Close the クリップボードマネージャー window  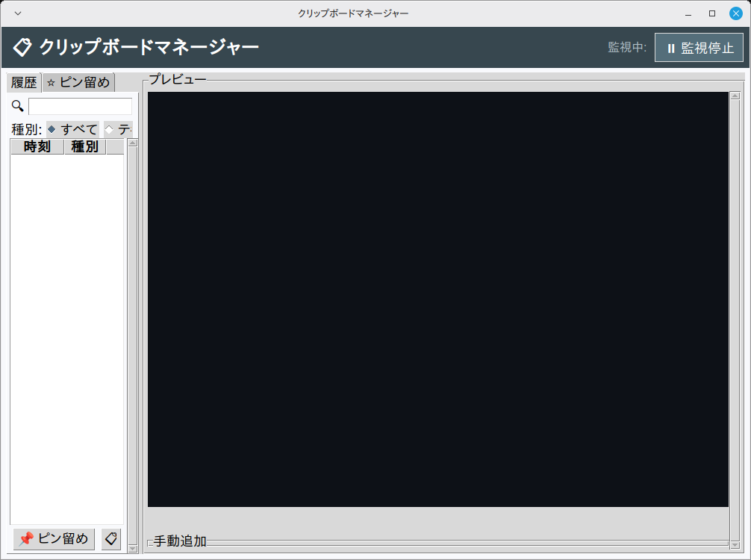click(736, 13)
